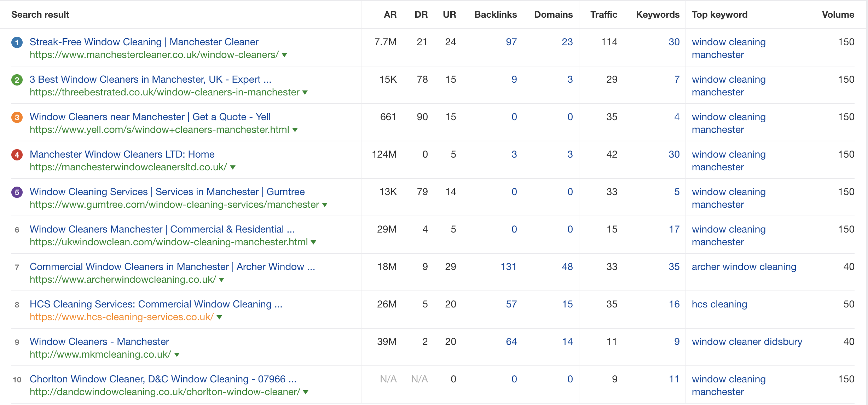This screenshot has height=405, width=868.
Task: Visit the orange hcs-cleaning-services.co.uk URL
Action: [122, 317]
